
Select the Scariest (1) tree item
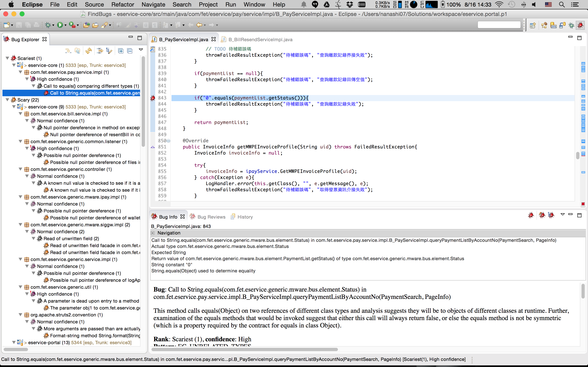[x=29, y=58]
